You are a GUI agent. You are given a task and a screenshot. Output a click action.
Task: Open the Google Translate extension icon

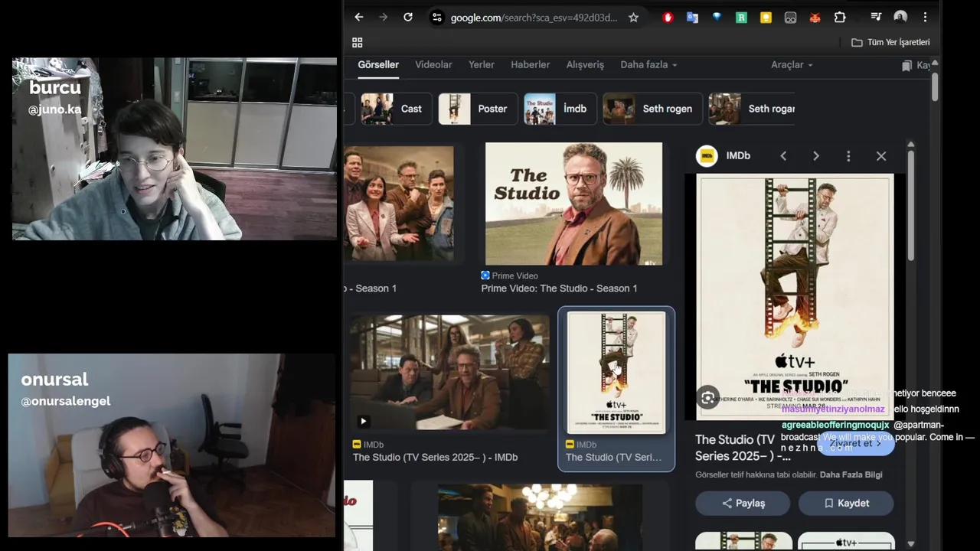[x=692, y=17]
